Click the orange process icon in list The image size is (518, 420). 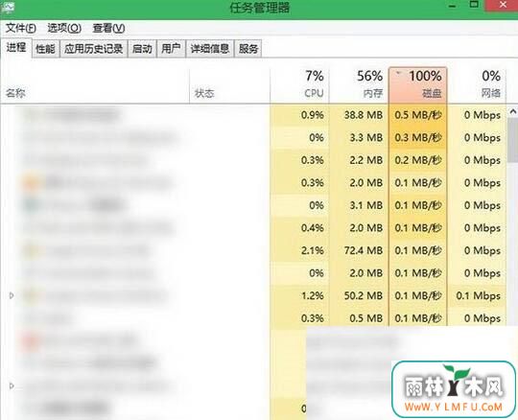(32, 182)
